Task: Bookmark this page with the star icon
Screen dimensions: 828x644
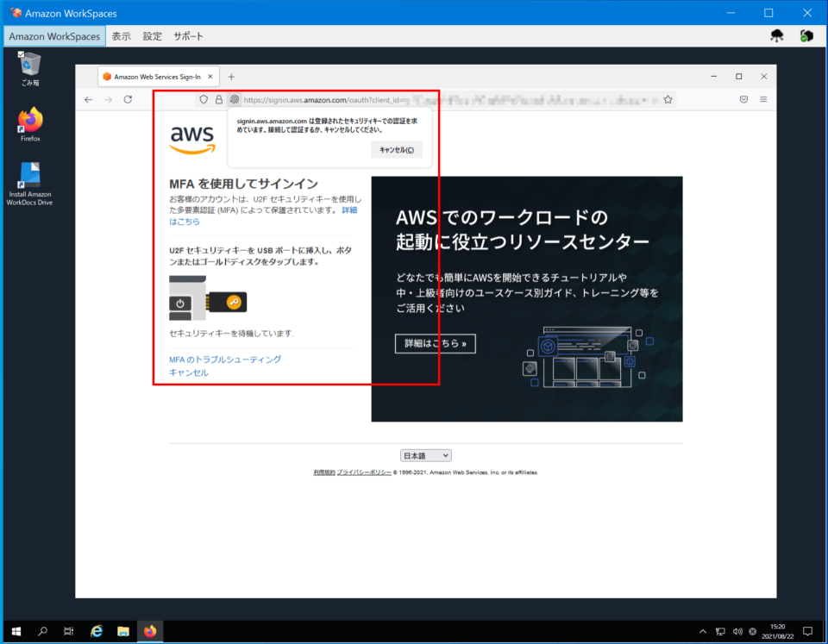Action: [668, 99]
